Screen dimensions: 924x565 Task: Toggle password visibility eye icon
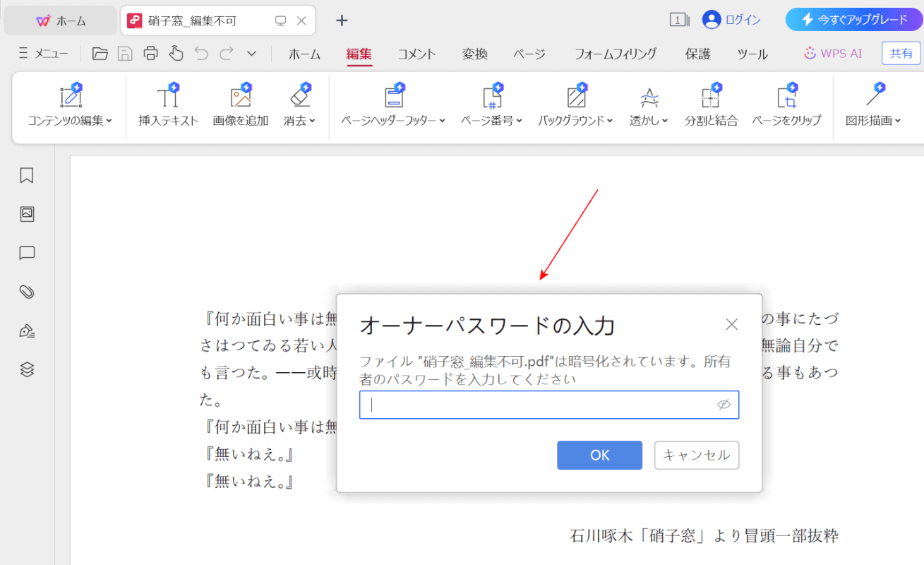coord(724,405)
